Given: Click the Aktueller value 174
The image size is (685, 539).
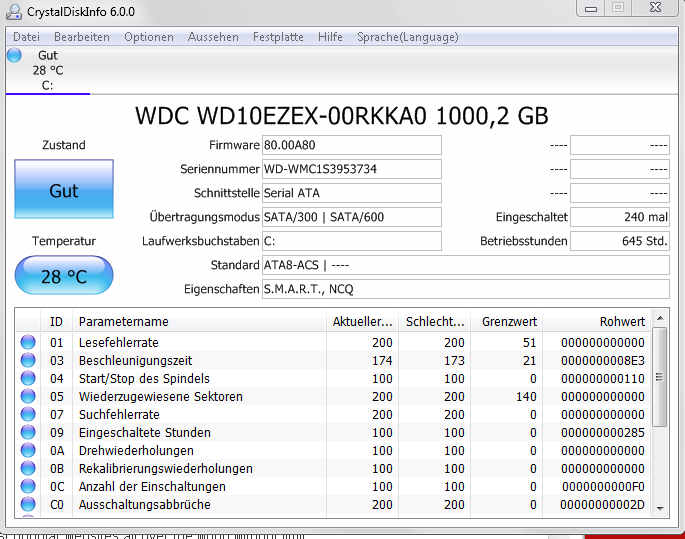Looking at the screenshot, I should tap(382, 361).
